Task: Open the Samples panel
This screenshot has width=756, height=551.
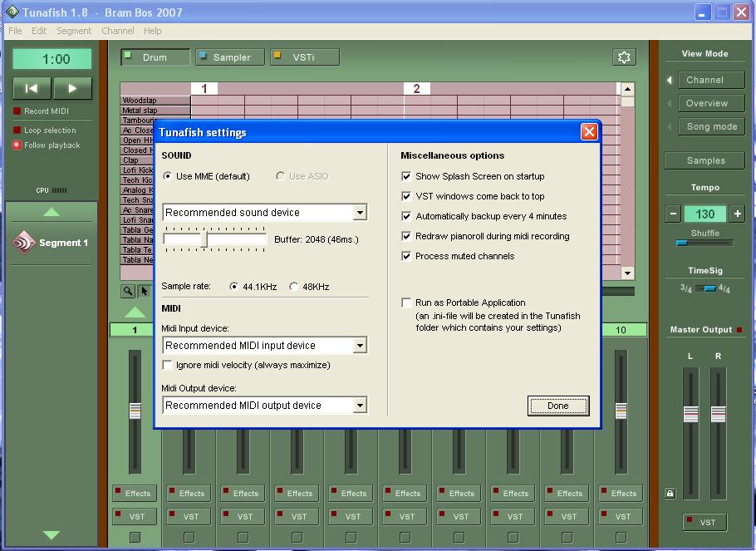Action: [x=704, y=160]
